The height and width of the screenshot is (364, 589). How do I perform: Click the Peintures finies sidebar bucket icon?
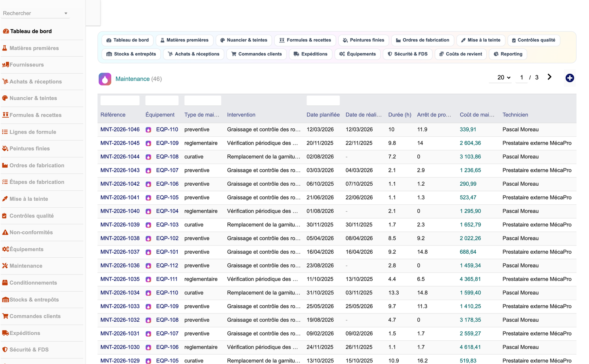pos(5,149)
